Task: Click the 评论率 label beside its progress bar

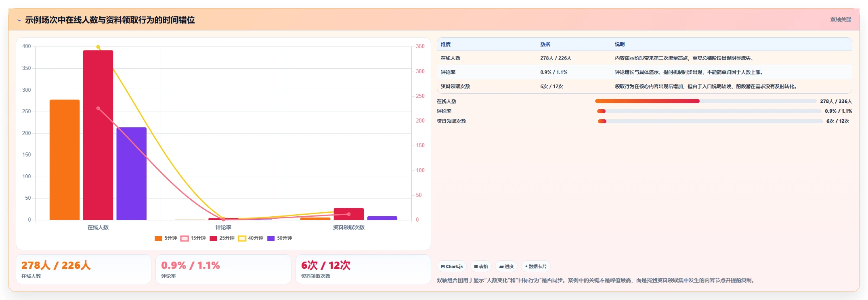Action: click(x=444, y=111)
